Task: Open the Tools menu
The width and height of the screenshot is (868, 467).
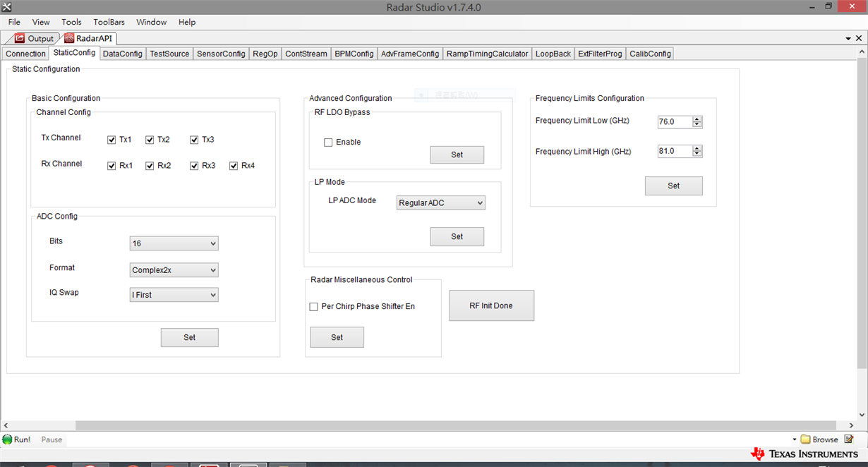Action: pyautogui.click(x=71, y=22)
